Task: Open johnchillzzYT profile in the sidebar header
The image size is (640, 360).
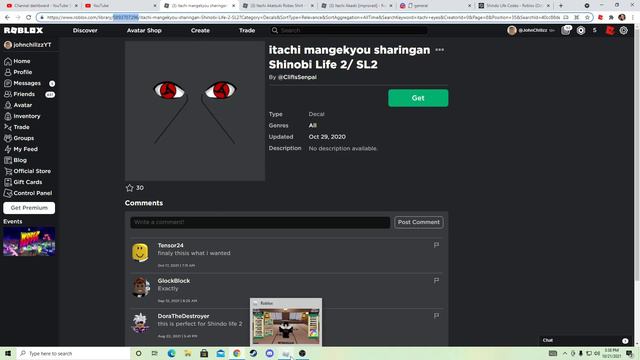Action: [28, 45]
